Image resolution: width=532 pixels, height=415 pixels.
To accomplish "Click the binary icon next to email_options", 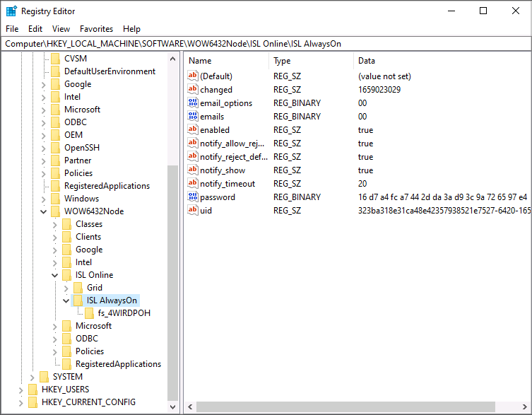I will click(x=192, y=103).
